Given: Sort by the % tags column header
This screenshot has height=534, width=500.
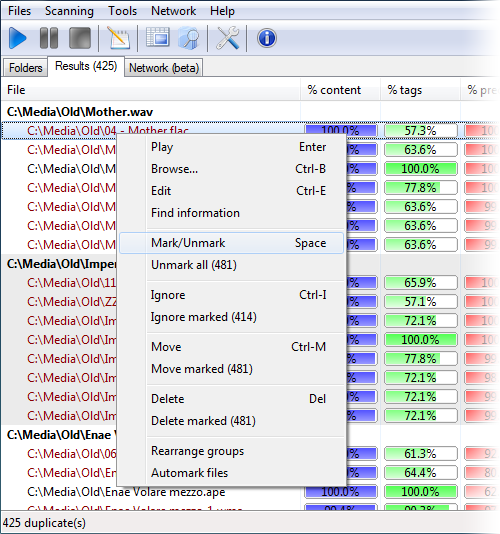Looking at the screenshot, I should click(420, 90).
